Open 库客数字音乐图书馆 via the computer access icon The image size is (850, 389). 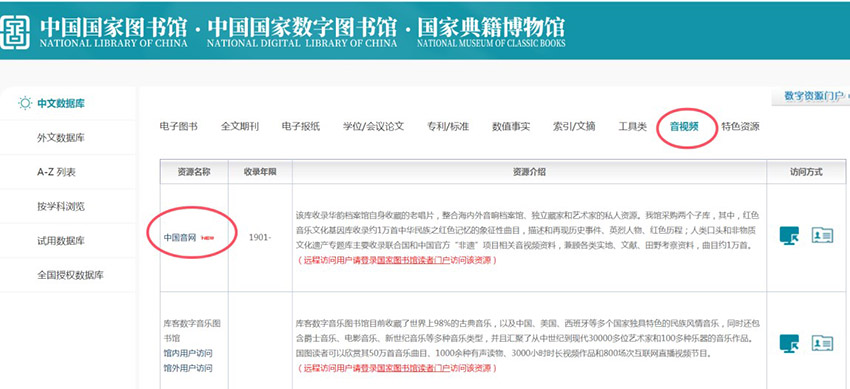coord(789,343)
